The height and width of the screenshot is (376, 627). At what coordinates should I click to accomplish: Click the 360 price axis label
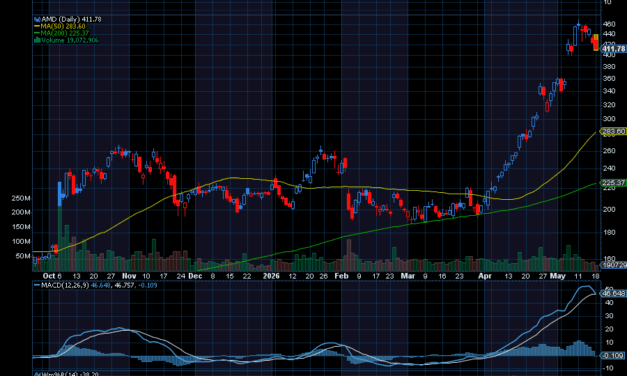pos(609,79)
